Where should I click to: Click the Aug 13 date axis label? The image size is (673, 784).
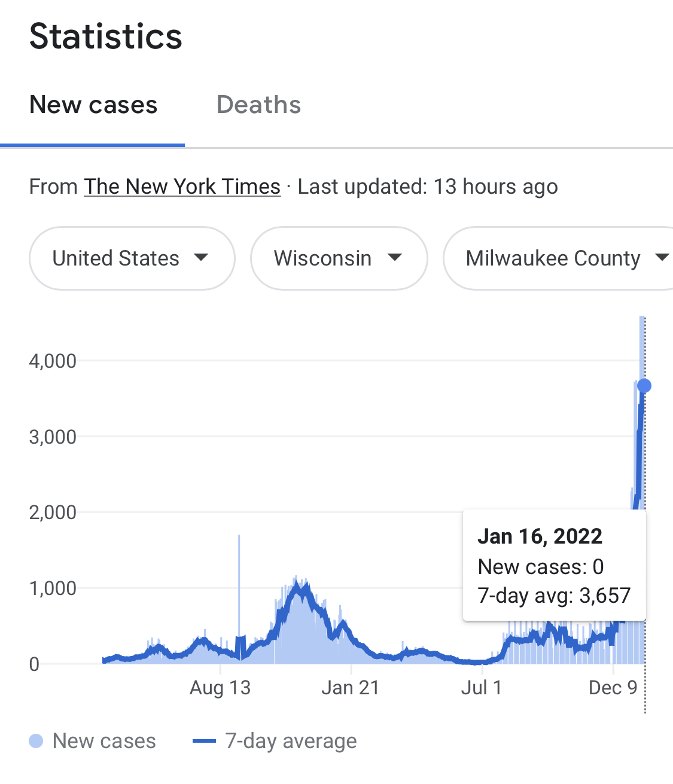(x=220, y=688)
